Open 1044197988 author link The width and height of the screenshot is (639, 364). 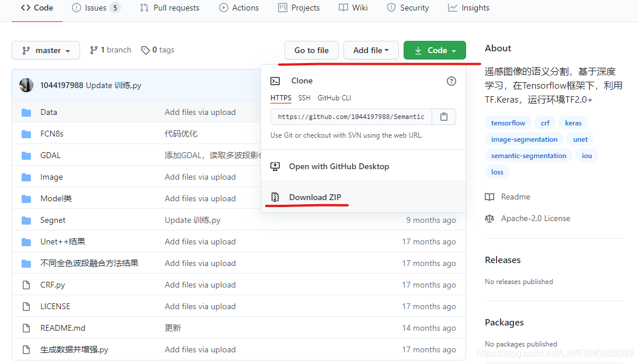pos(61,86)
